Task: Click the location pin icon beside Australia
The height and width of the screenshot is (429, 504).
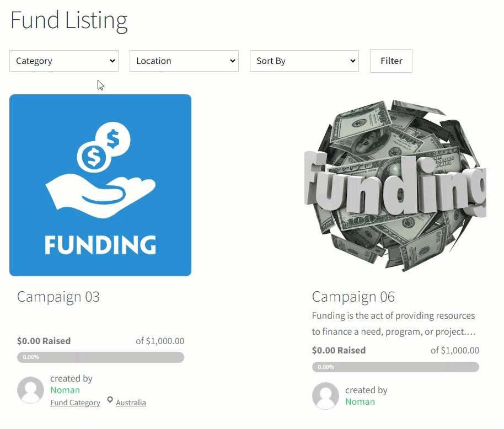Action: tap(110, 401)
